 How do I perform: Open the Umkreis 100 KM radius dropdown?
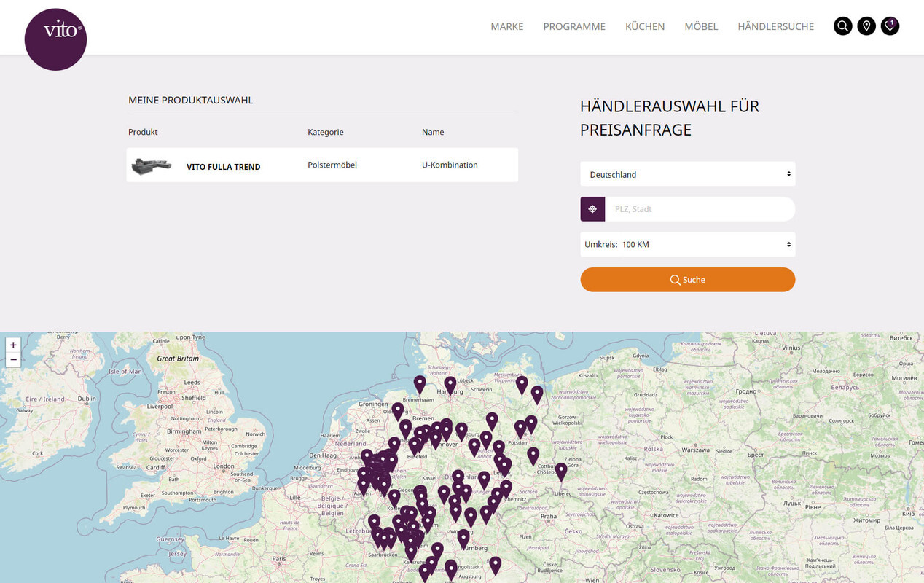687,244
